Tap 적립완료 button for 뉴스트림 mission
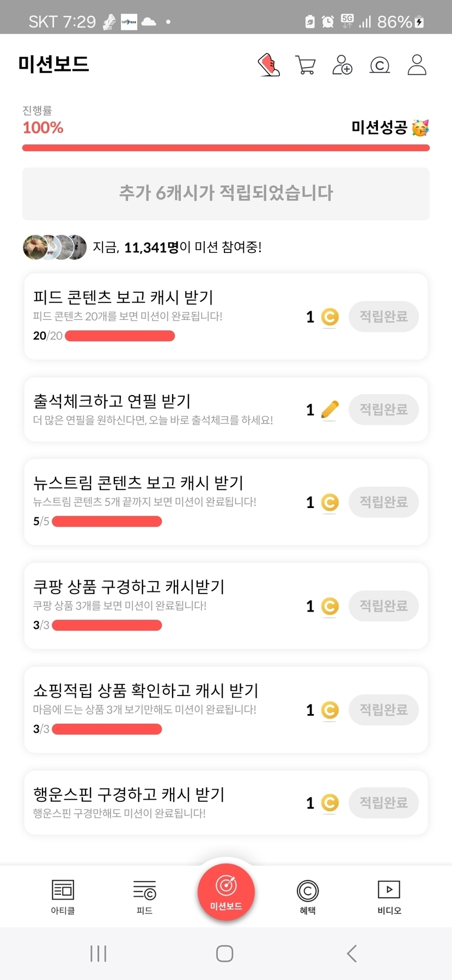Image resolution: width=452 pixels, height=980 pixels. (383, 502)
